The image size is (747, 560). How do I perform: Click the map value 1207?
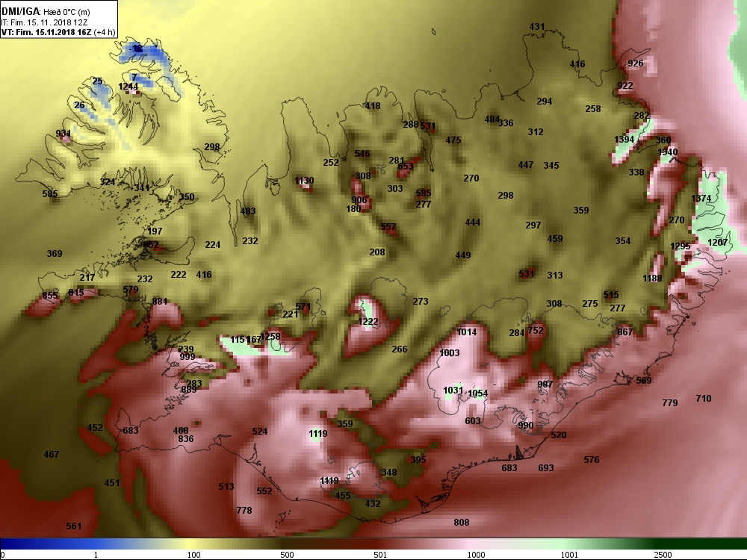coord(717,243)
